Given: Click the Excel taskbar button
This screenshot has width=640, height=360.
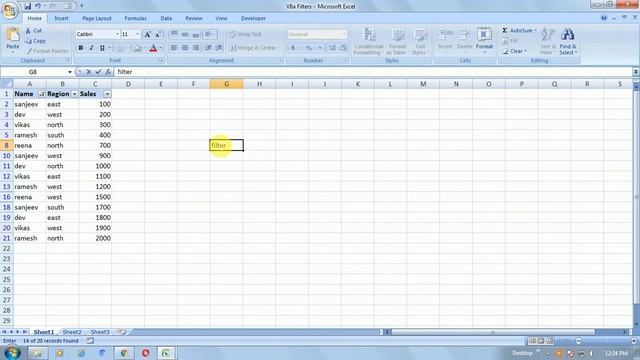Looking at the screenshot, I should coord(166,353).
